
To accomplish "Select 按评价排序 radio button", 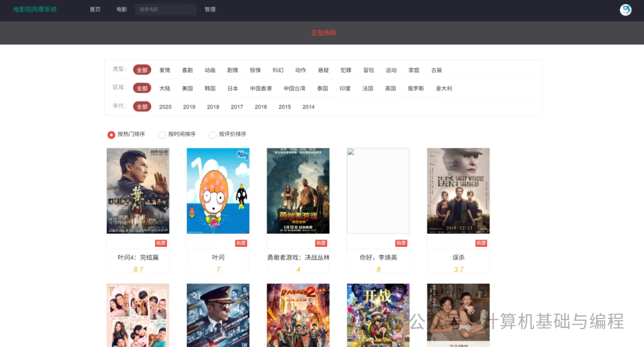I will tap(212, 135).
